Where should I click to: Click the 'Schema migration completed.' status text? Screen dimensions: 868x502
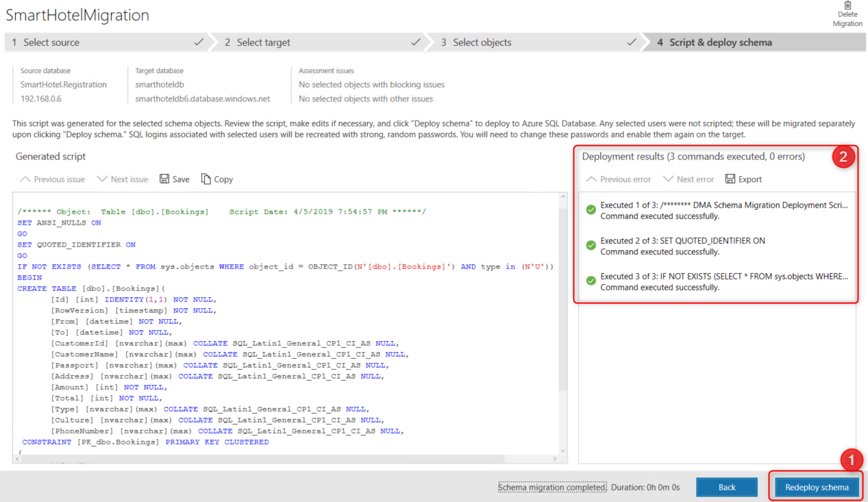[552, 487]
